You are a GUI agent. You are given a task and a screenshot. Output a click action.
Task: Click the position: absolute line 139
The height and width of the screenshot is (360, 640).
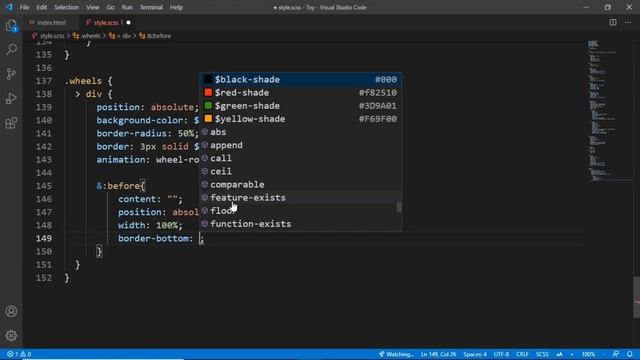pos(147,107)
